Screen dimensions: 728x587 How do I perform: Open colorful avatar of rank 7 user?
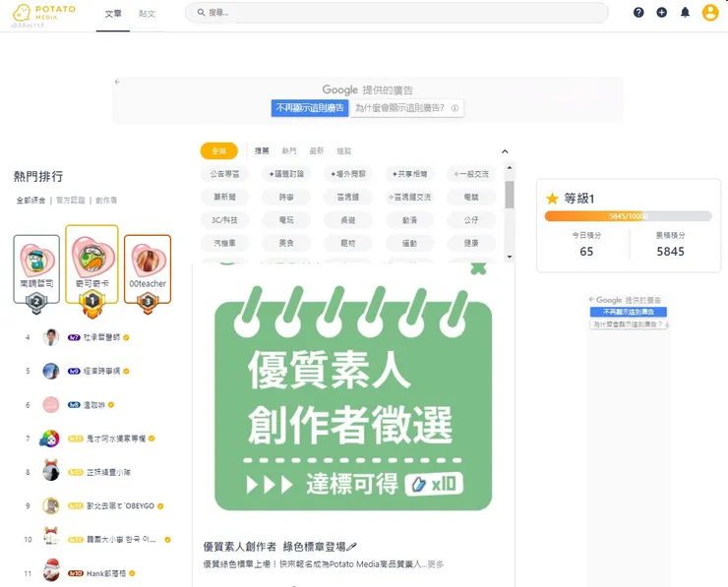[49, 439]
